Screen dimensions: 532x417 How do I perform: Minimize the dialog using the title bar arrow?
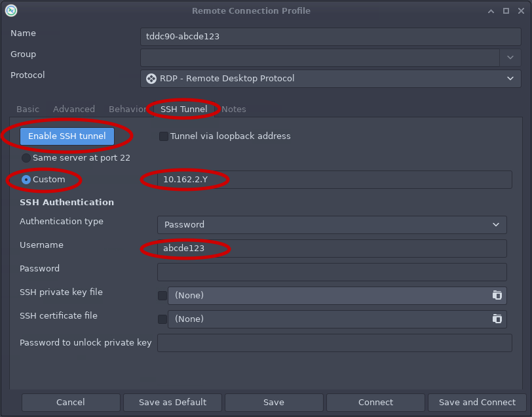pyautogui.click(x=491, y=10)
